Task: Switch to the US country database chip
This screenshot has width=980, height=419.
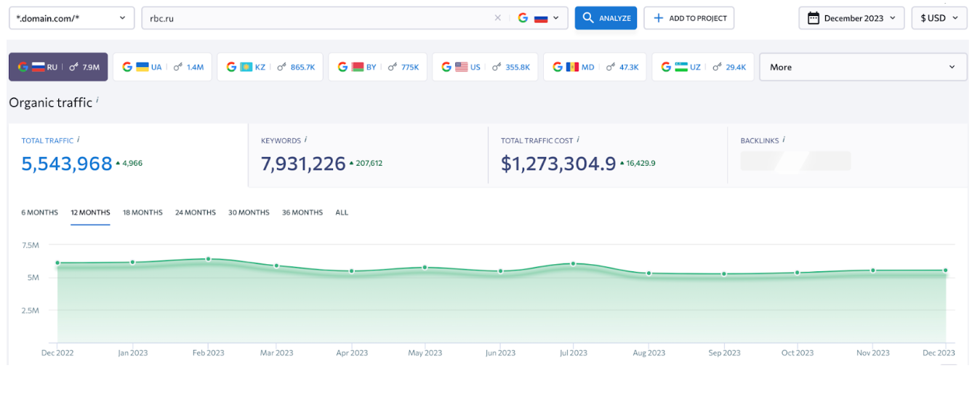Action: [x=483, y=67]
